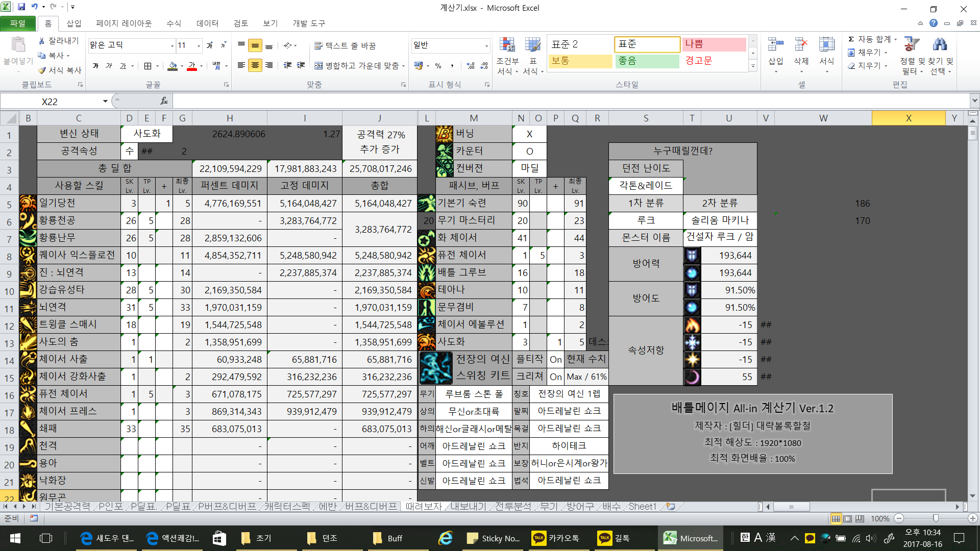
Task: Click the increase decimal icon
Action: pyautogui.click(x=471, y=65)
